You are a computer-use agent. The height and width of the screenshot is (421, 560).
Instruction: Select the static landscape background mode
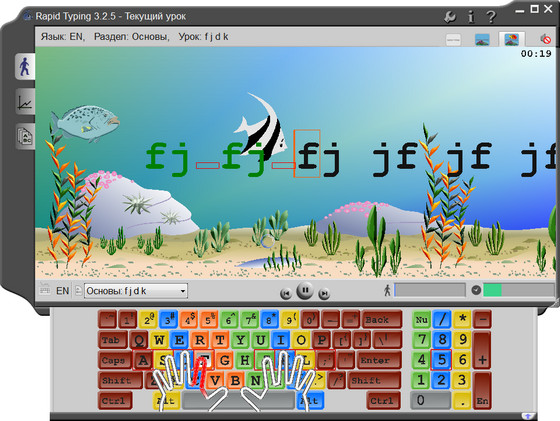pyautogui.click(x=482, y=39)
